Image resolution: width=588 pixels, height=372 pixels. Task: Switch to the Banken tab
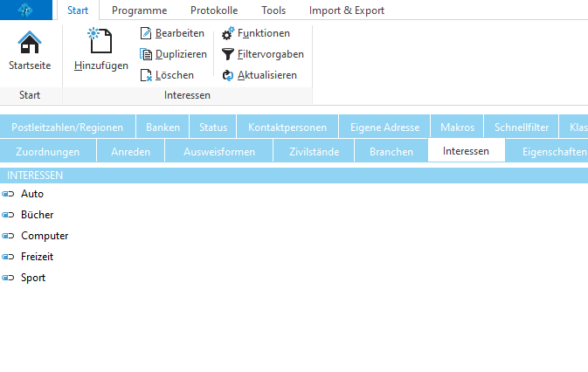tap(163, 127)
